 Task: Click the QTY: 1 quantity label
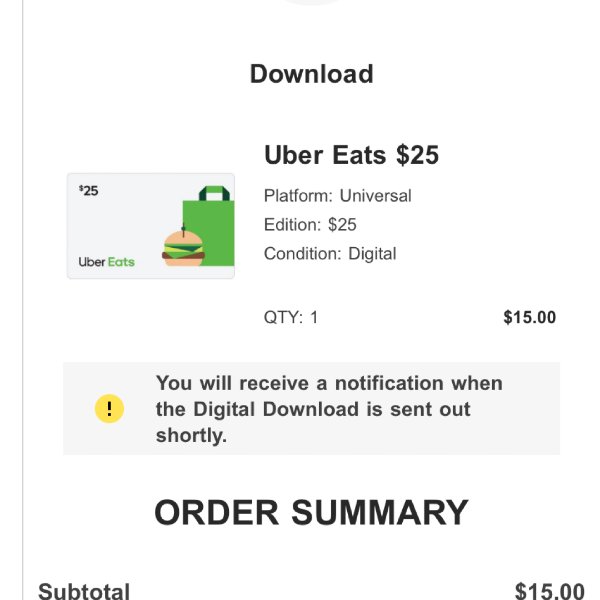coord(291,317)
